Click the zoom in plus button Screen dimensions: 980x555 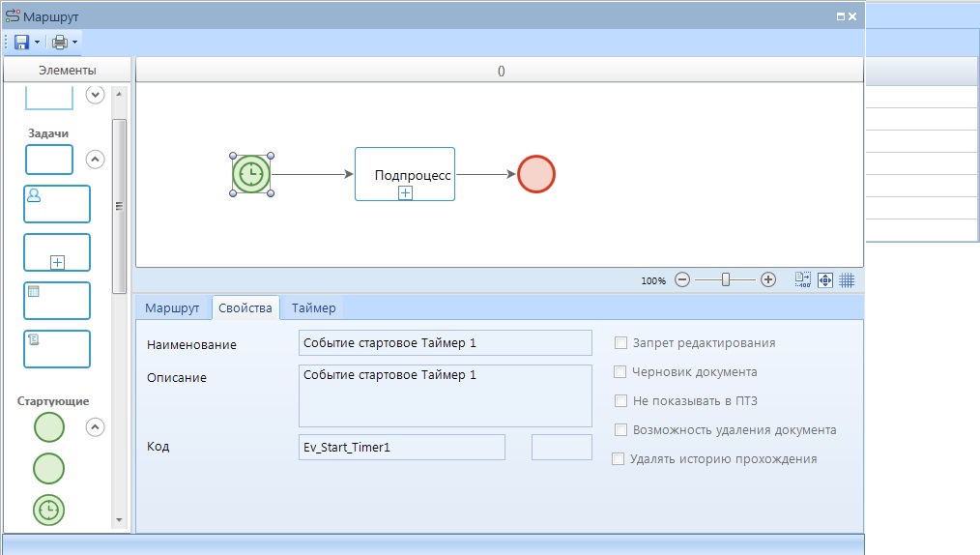(768, 279)
